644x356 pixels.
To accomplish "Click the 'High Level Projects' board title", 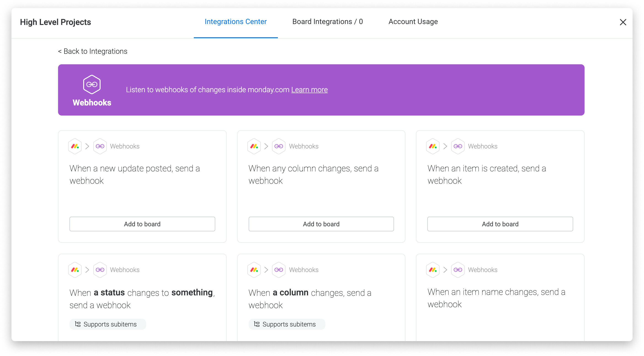I will [x=56, y=22].
